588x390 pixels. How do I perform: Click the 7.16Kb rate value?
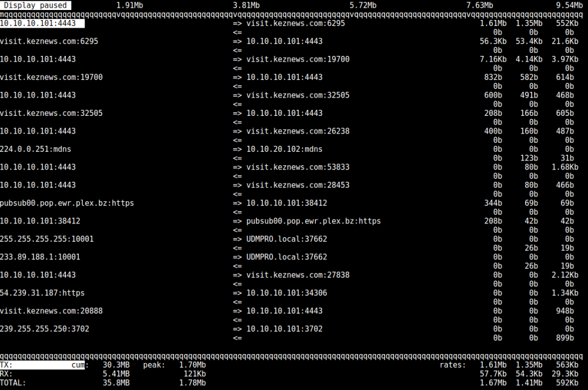pos(493,59)
